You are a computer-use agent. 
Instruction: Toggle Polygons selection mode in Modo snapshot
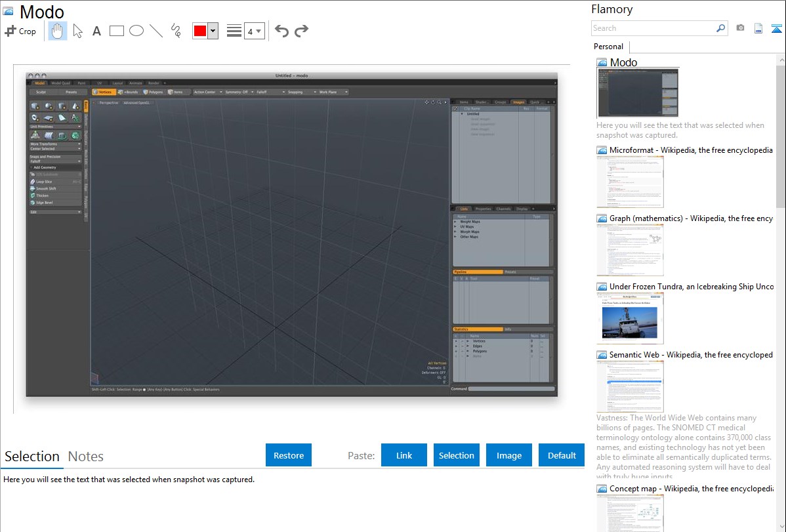coord(154,92)
